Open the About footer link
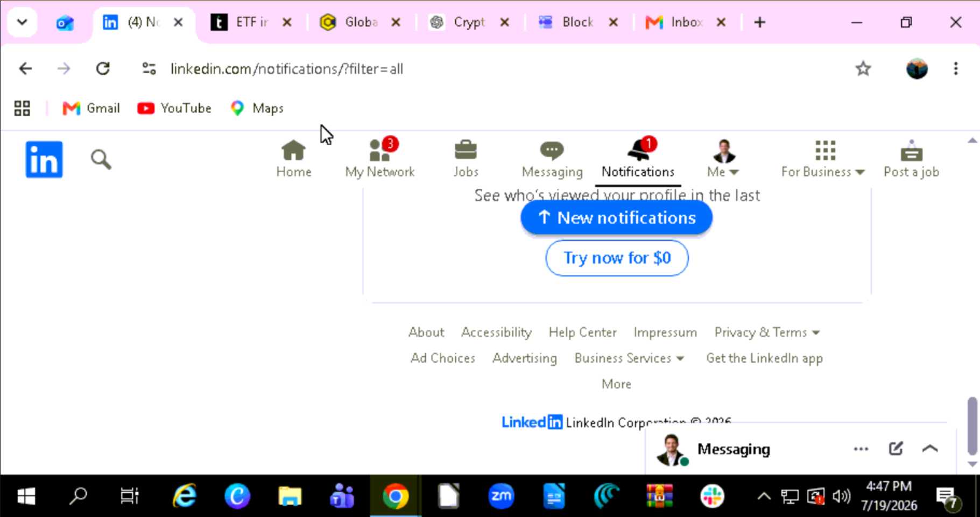The height and width of the screenshot is (517, 980). click(426, 332)
